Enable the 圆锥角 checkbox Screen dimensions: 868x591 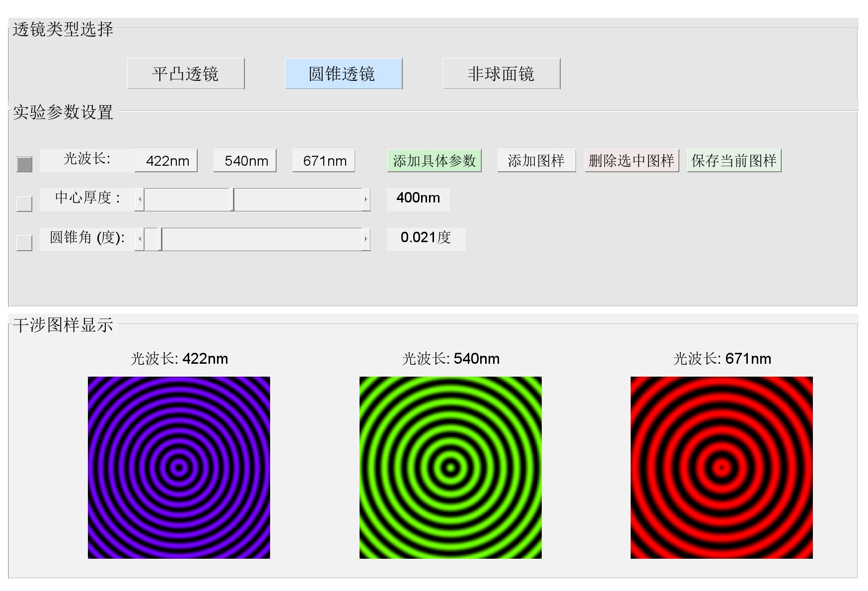(x=24, y=243)
